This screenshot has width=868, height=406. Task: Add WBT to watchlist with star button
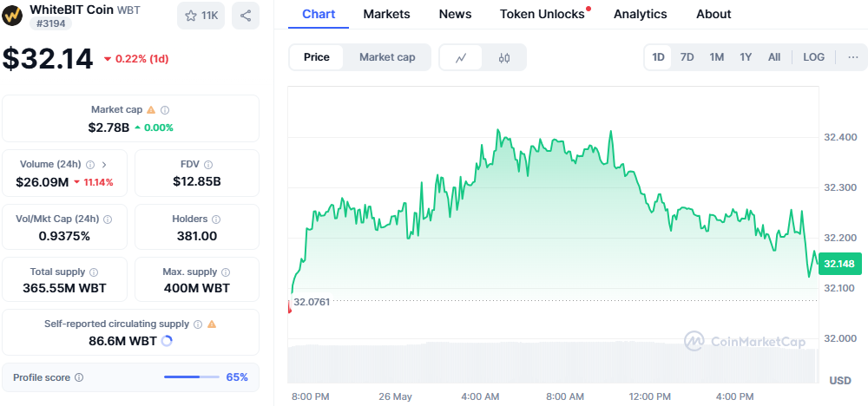(x=201, y=16)
